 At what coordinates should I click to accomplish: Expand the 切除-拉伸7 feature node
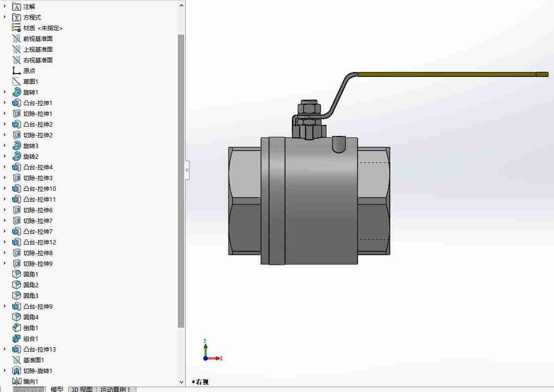click(4, 221)
